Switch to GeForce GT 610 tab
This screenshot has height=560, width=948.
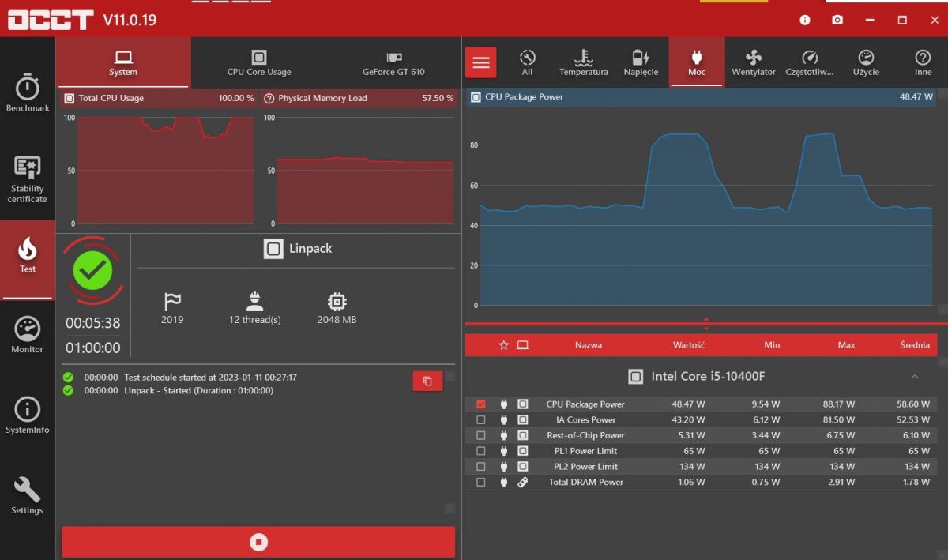pyautogui.click(x=393, y=62)
